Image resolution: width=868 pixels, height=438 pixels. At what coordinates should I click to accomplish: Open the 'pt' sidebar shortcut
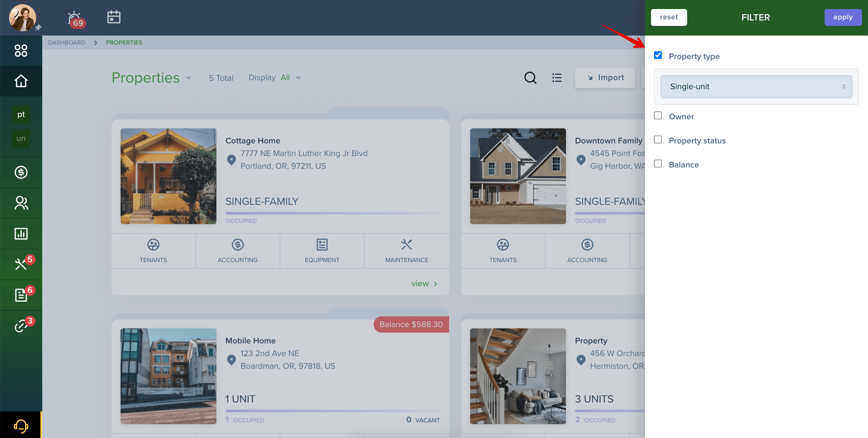[21, 114]
